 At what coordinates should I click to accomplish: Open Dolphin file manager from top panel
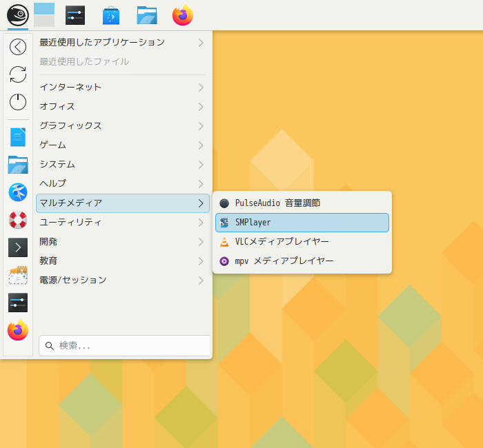coord(147,15)
